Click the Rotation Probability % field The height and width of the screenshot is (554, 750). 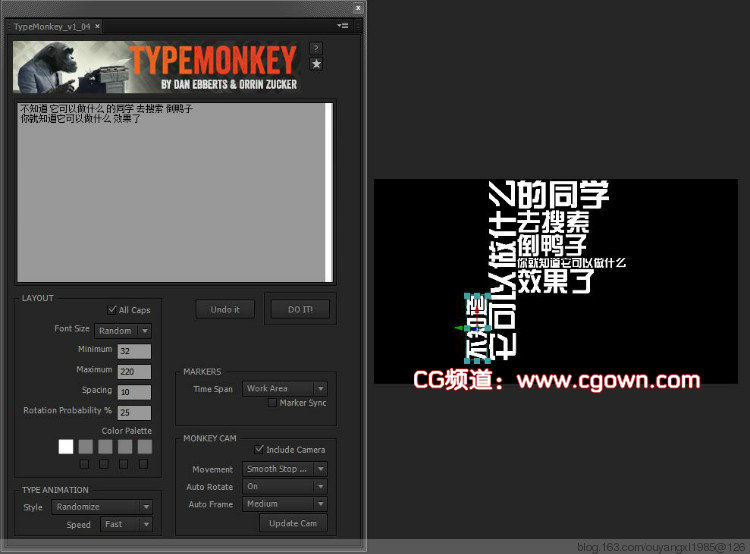coord(134,412)
